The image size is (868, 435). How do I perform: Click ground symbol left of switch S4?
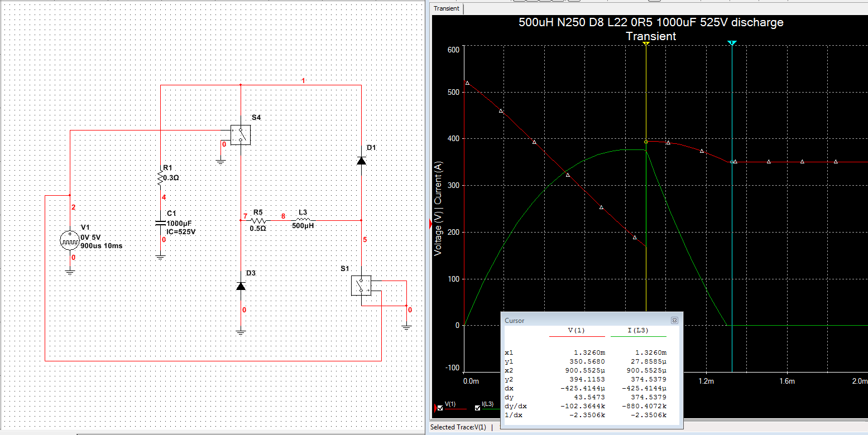[x=220, y=162]
